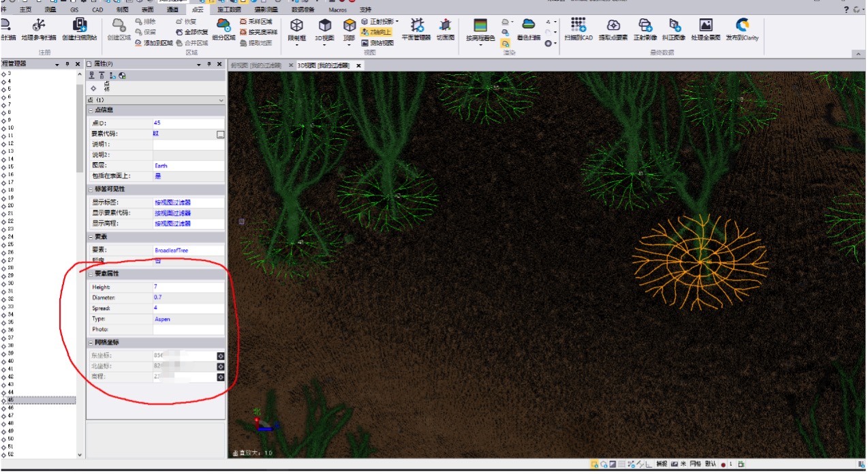
Task: Click the 恢复 restore tool
Action: [x=186, y=22]
